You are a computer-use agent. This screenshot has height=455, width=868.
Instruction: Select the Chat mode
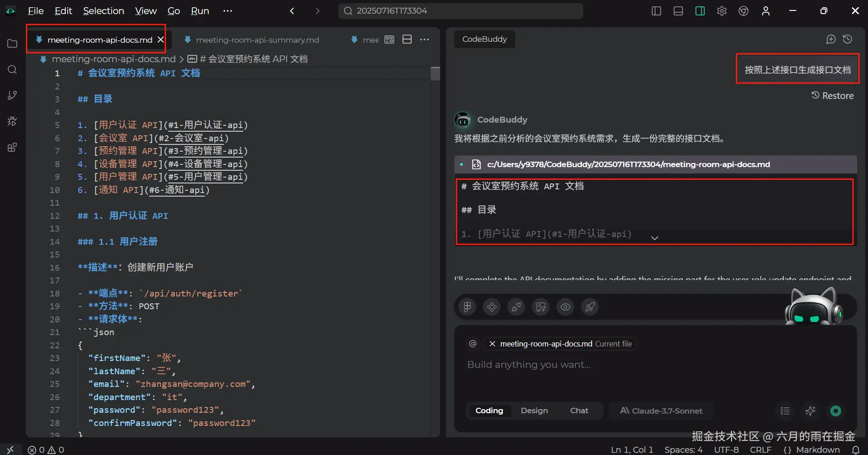(x=579, y=410)
